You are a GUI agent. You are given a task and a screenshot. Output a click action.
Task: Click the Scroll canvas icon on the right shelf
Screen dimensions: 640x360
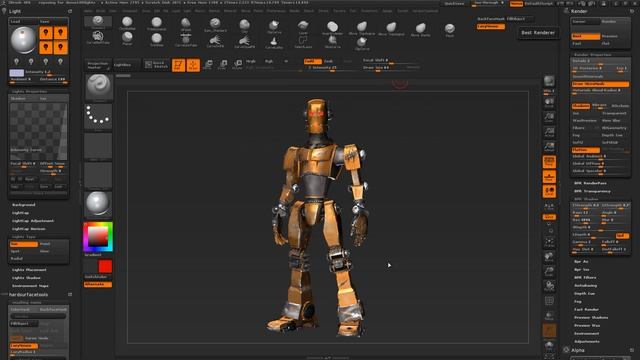(549, 102)
